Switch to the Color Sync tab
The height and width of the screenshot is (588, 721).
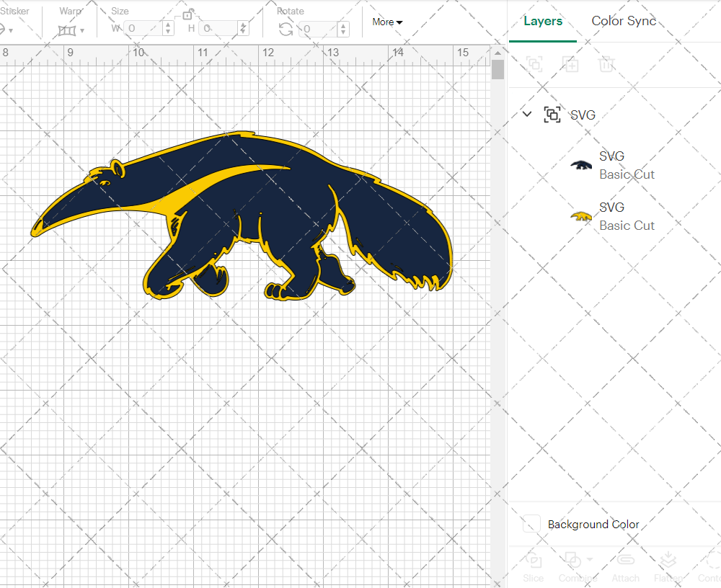click(x=624, y=21)
